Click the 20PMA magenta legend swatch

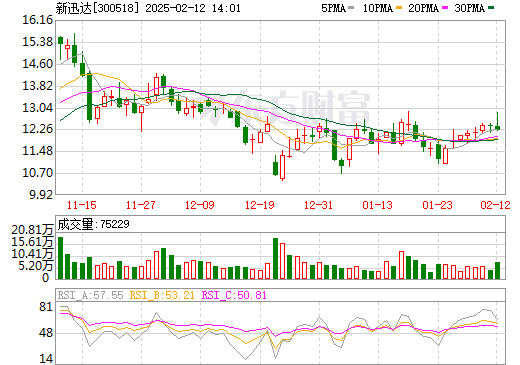tap(445, 8)
